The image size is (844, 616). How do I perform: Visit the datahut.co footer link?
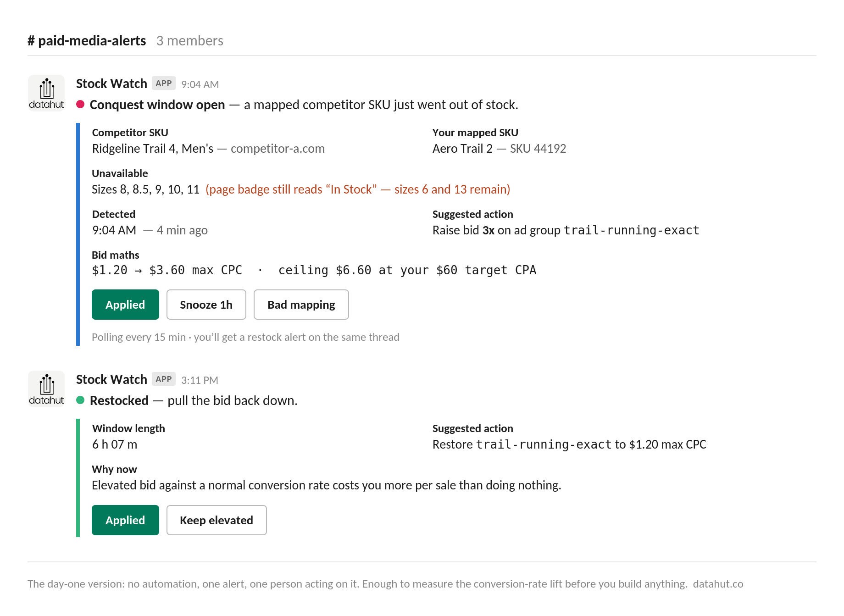click(x=718, y=584)
